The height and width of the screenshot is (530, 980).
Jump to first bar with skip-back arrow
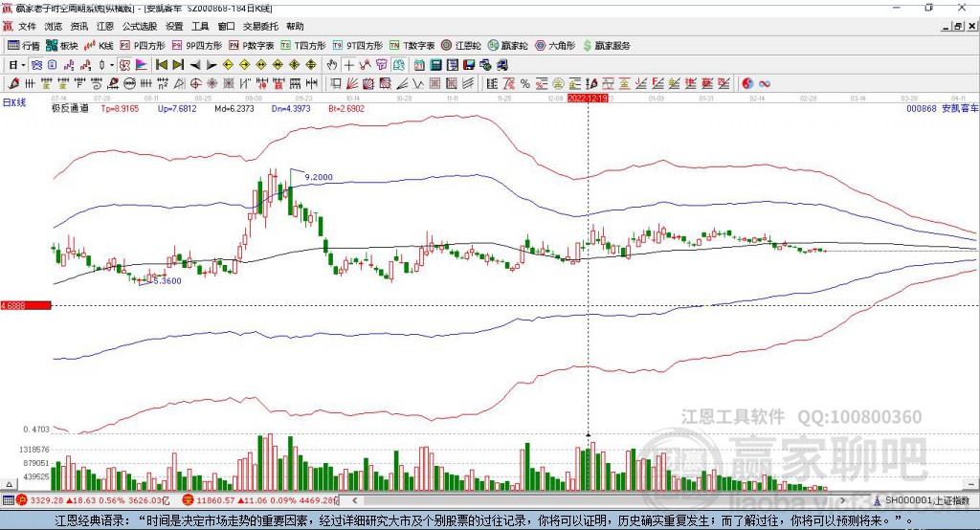(162, 65)
